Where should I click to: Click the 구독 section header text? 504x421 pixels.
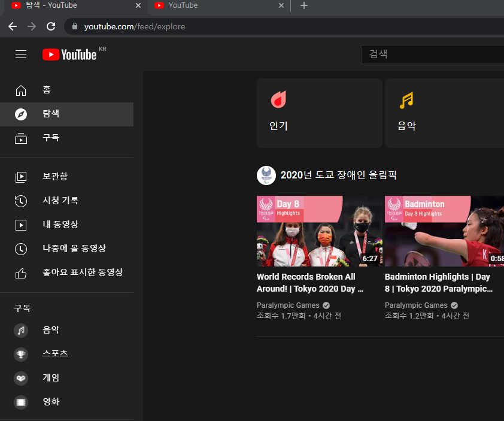coord(22,308)
